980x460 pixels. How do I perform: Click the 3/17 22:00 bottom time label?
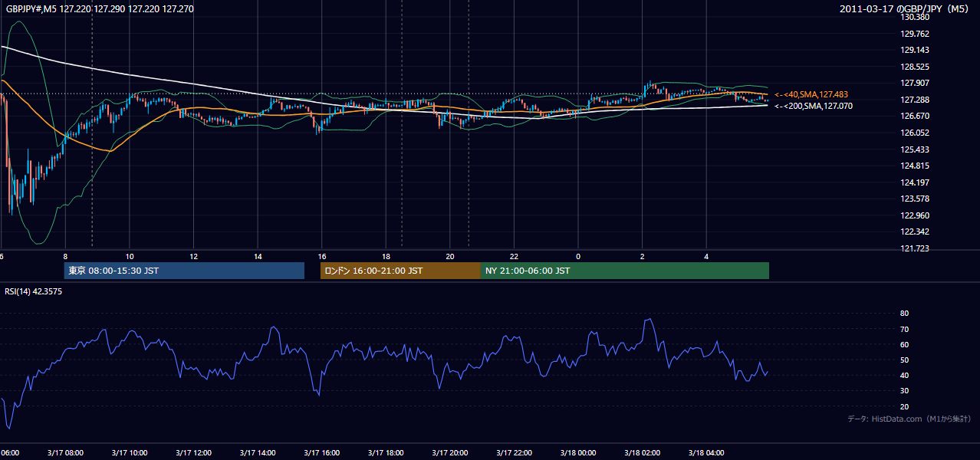[514, 452]
